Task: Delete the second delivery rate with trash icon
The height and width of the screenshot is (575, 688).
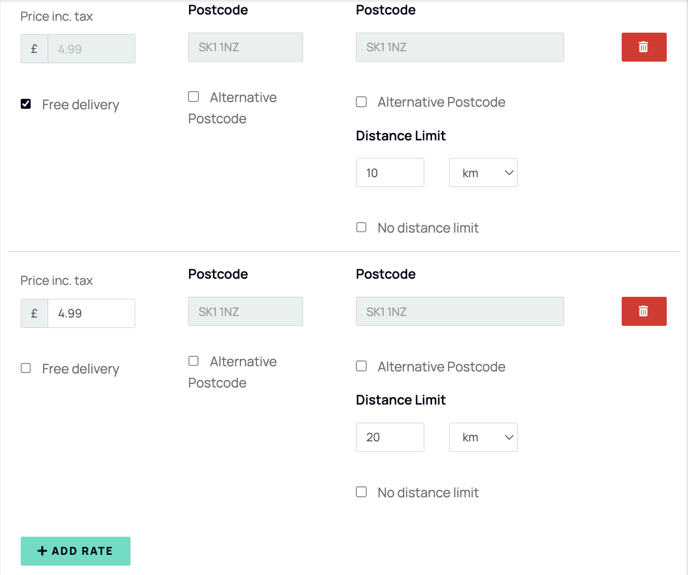Action: click(x=644, y=311)
